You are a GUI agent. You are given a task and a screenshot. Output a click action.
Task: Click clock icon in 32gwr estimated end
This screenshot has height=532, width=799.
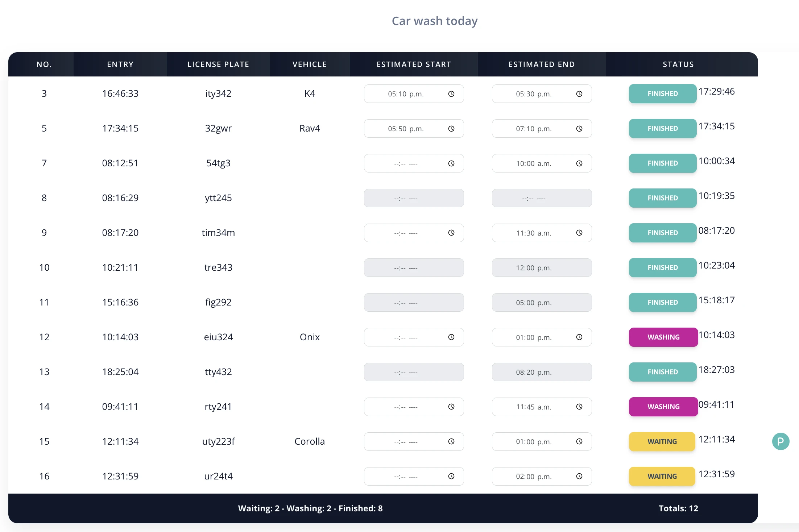(x=579, y=129)
